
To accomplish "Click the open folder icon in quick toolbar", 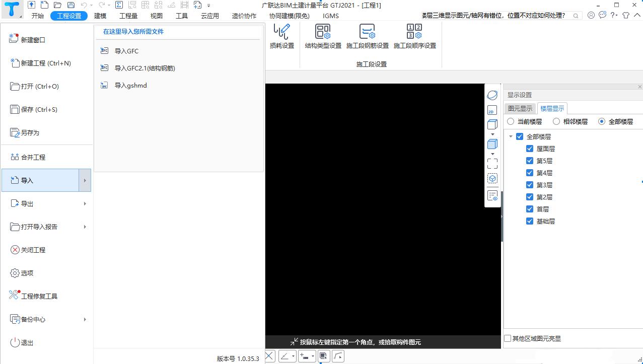I will (x=58, y=5).
